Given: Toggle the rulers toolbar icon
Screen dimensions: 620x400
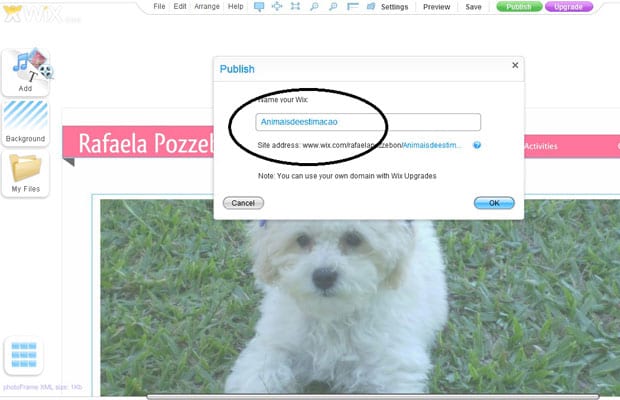Looking at the screenshot, I should pos(352,6).
